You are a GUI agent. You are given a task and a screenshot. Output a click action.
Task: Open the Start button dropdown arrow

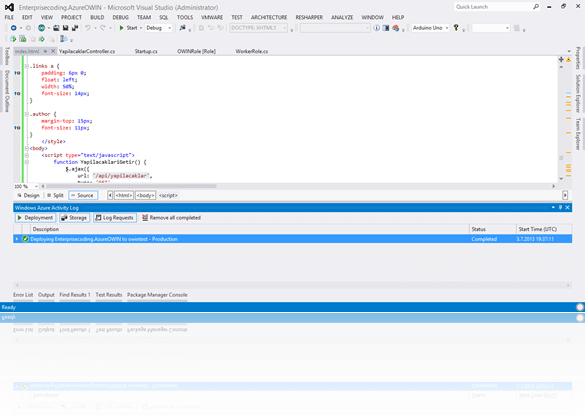tap(141, 28)
